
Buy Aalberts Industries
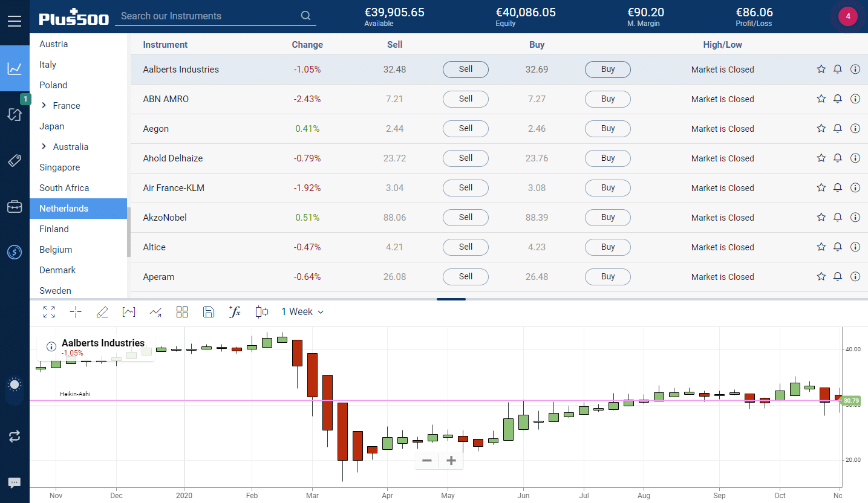[608, 69]
